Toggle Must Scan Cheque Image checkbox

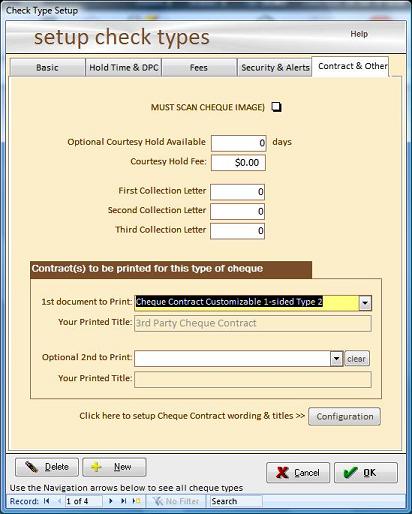276,107
